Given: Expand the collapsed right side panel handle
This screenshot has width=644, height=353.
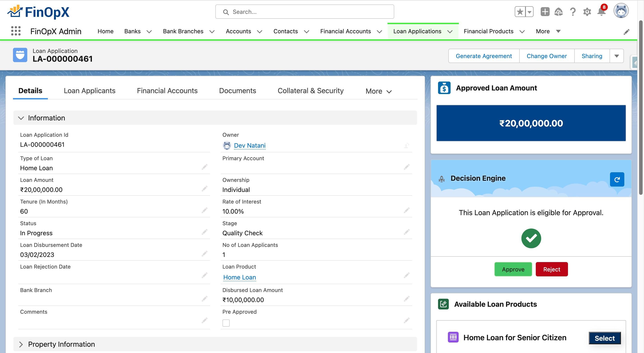Looking at the screenshot, I should tap(634, 63).
